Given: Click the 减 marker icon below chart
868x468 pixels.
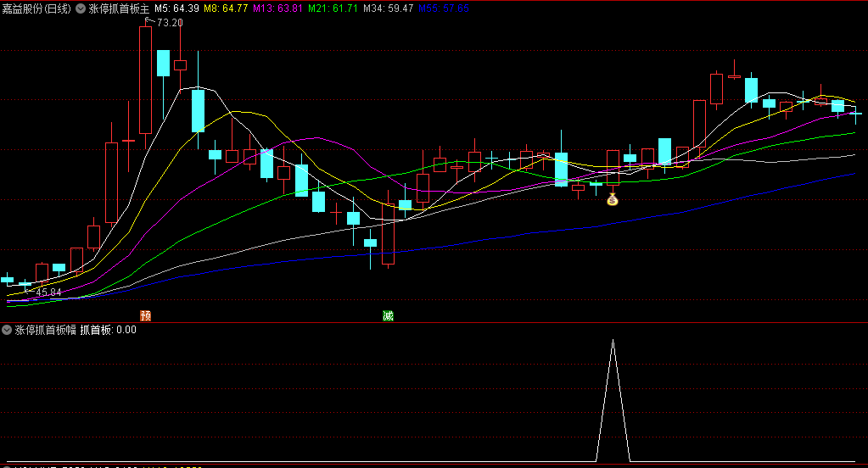Looking at the screenshot, I should coord(388,315).
